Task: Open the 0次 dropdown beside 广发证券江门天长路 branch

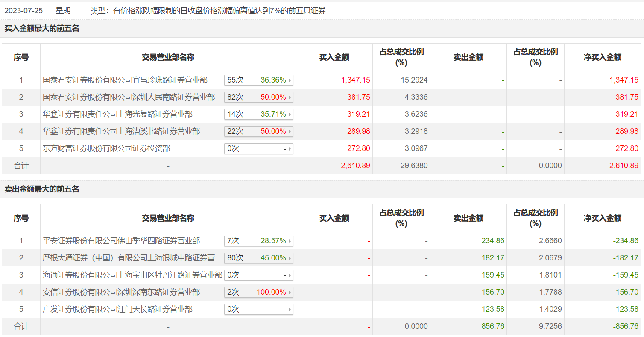Action: (259, 309)
